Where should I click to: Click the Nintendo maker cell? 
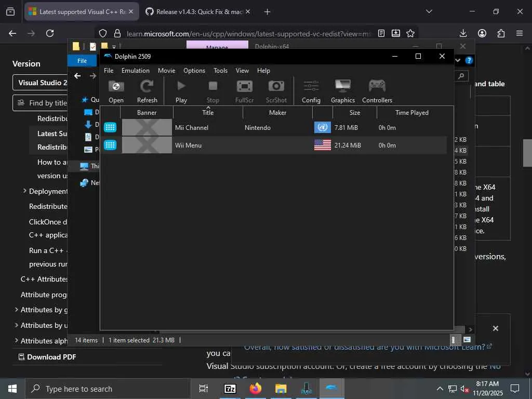(x=258, y=128)
